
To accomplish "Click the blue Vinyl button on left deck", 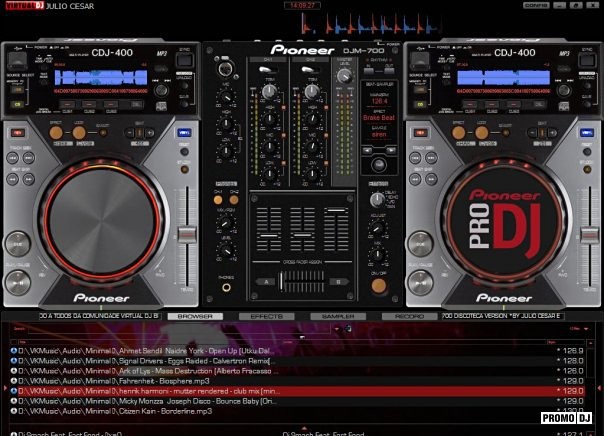I will [x=184, y=133].
